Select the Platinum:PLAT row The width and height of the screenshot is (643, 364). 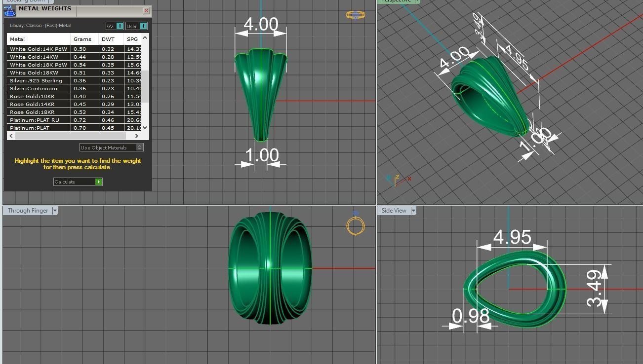point(74,128)
